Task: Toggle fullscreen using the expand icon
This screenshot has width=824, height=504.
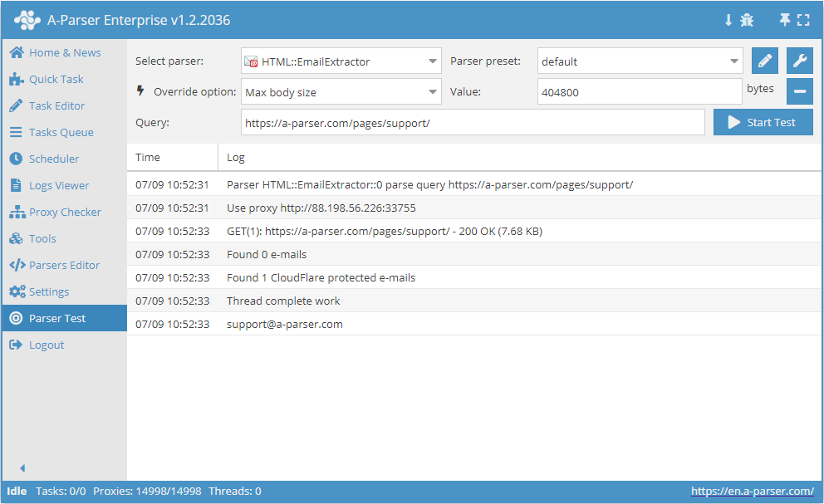Action: click(x=802, y=18)
